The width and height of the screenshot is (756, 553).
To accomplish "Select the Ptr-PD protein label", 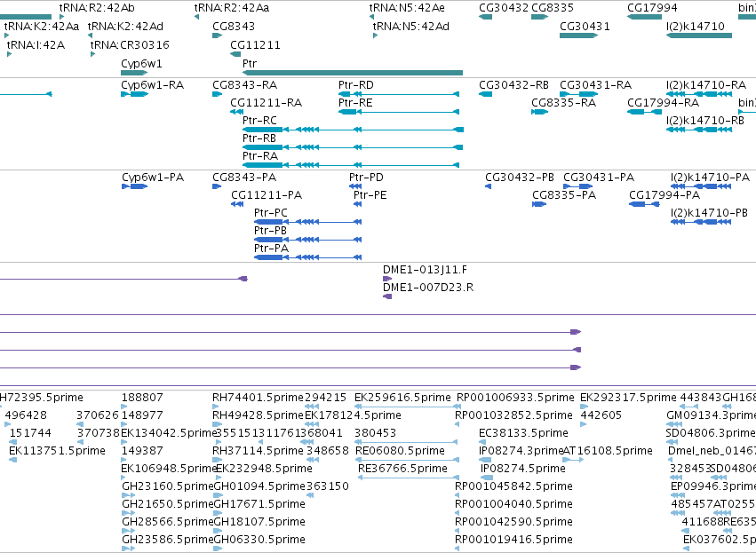I will coord(366,178).
